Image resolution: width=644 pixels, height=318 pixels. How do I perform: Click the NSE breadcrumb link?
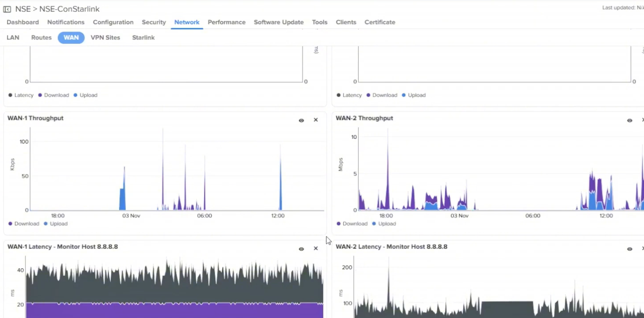(23, 9)
